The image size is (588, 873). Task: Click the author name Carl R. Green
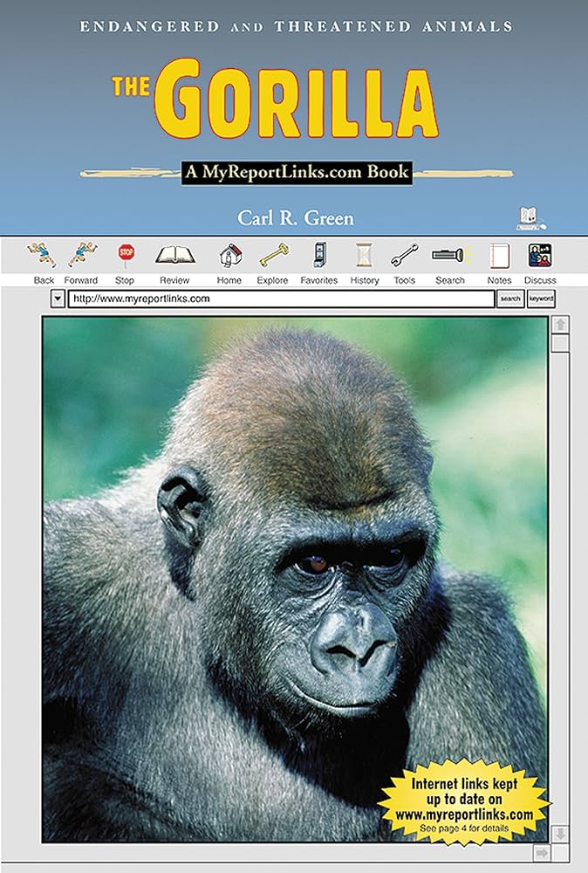tap(296, 217)
